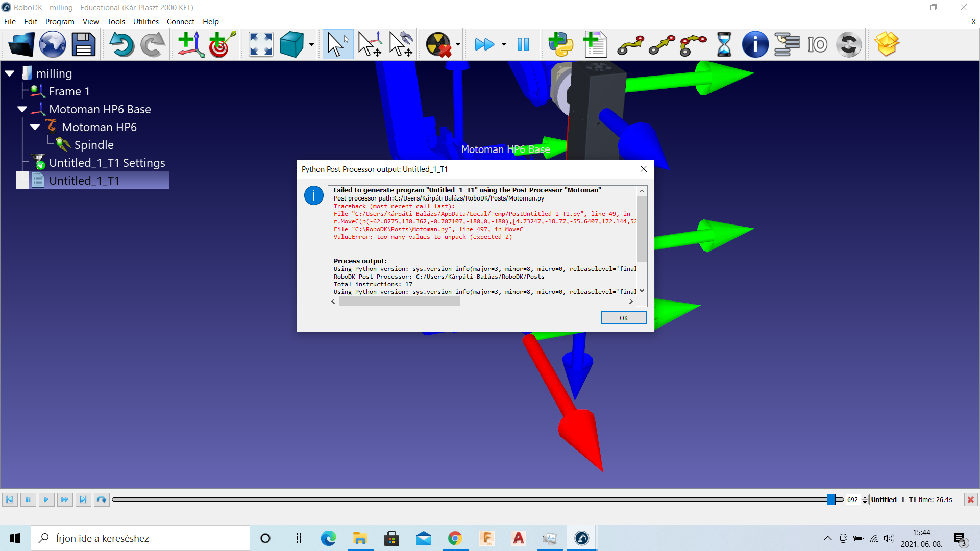
Task: Collapse the Motoman HP6 Base node
Action: click(22, 109)
